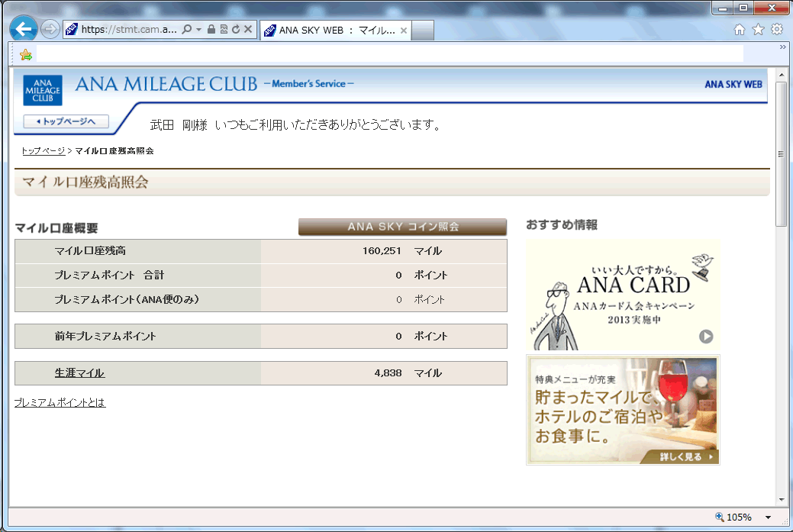Click the search magnifier in address bar
This screenshot has width=793, height=532.
[187, 29]
